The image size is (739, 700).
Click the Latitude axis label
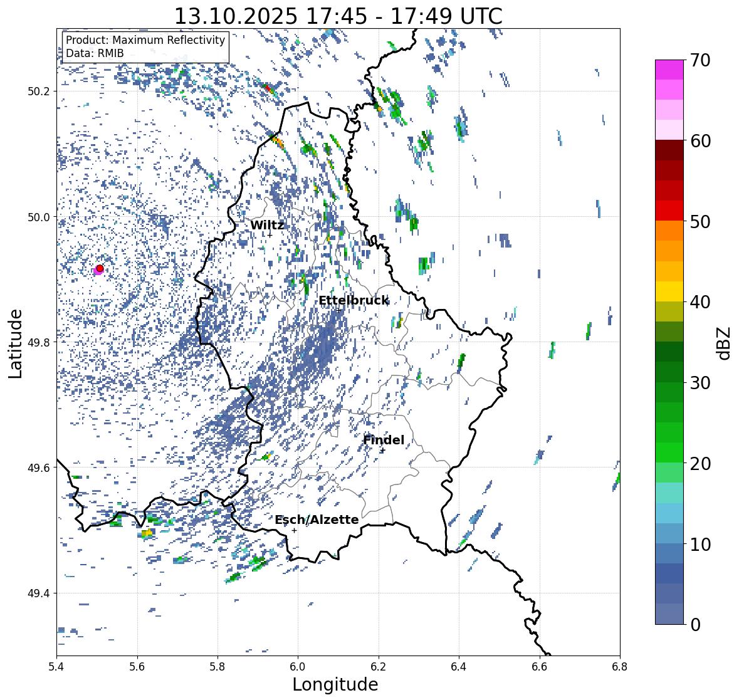coord(15,343)
